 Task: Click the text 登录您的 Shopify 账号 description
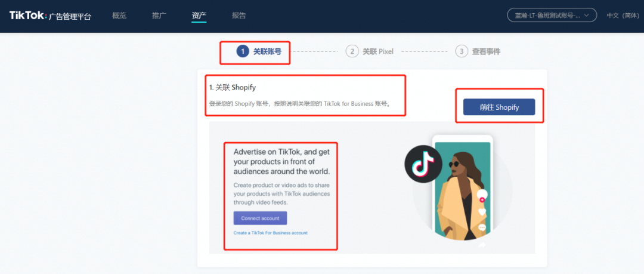[x=300, y=104]
